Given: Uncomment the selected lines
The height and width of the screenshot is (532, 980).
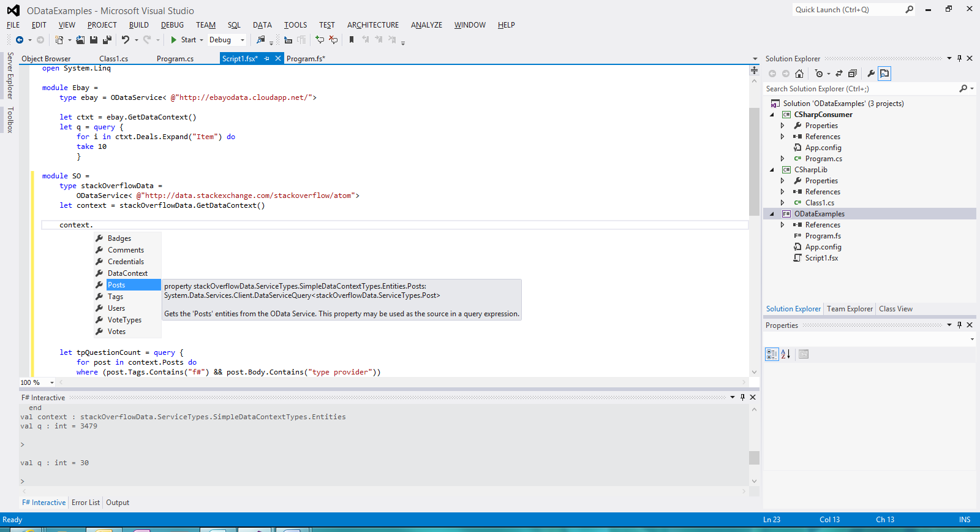Looking at the screenshot, I should click(333, 40).
